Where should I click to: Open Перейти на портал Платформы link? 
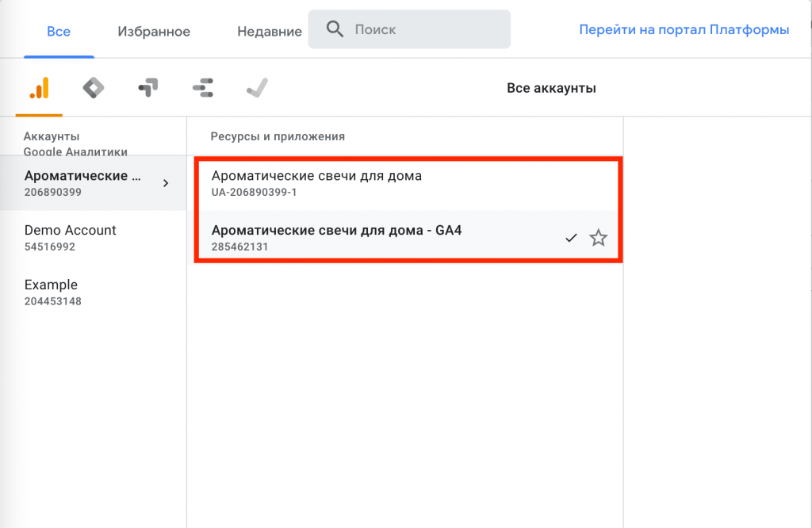pyautogui.click(x=684, y=30)
